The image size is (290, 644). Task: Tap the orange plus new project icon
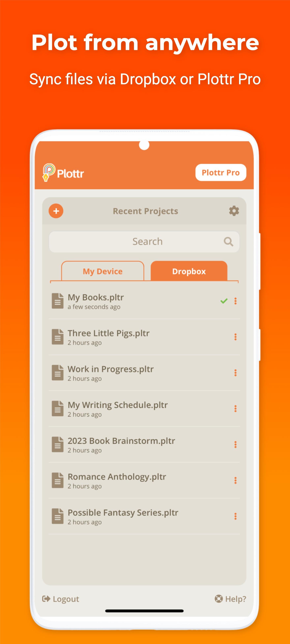click(56, 211)
